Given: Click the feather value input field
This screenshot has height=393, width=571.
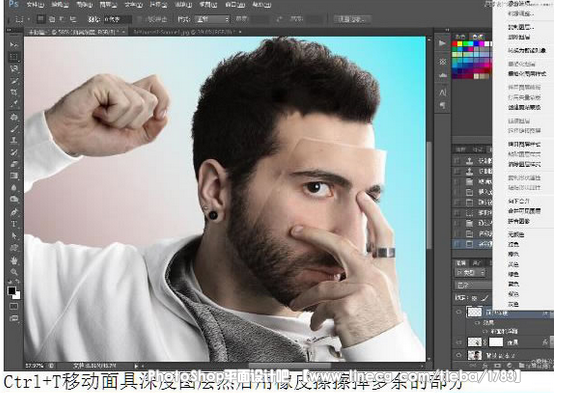Looking at the screenshot, I should [117, 19].
